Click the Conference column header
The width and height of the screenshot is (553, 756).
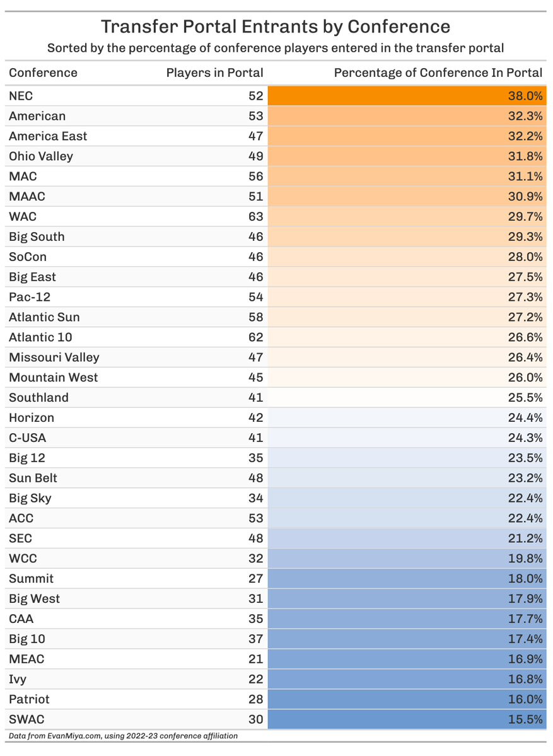coord(43,73)
